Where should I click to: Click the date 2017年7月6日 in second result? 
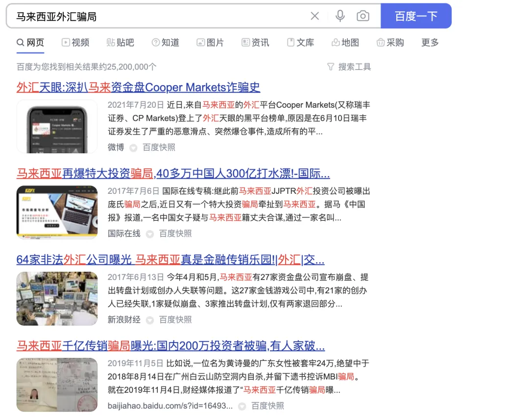coord(133,191)
